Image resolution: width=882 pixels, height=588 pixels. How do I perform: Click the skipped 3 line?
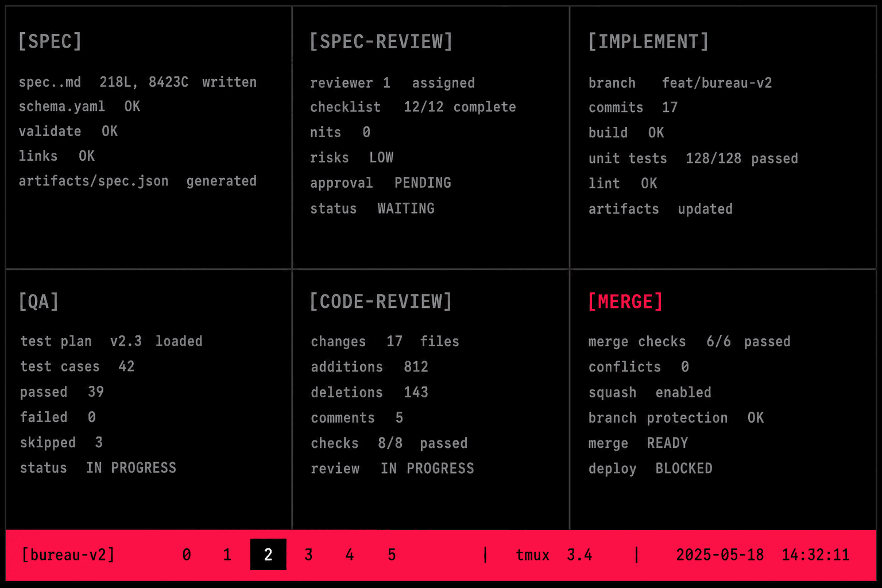tap(61, 443)
